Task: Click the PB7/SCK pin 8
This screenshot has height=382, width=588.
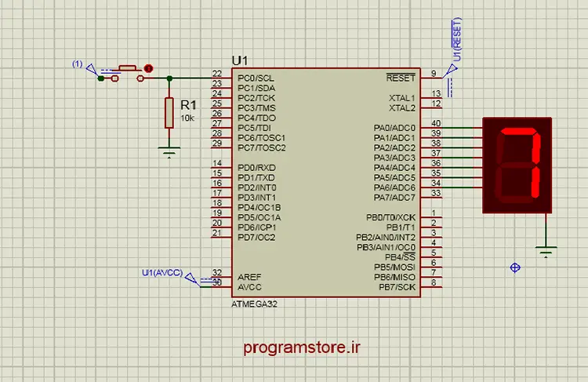Action: click(431, 287)
